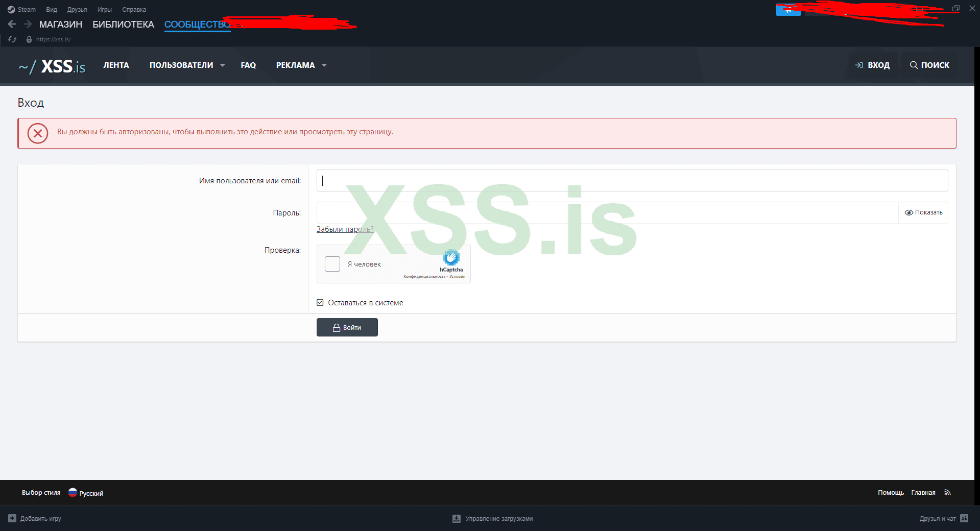The height and width of the screenshot is (531, 980).
Task: Go back with the Steam back arrow
Action: click(x=12, y=24)
